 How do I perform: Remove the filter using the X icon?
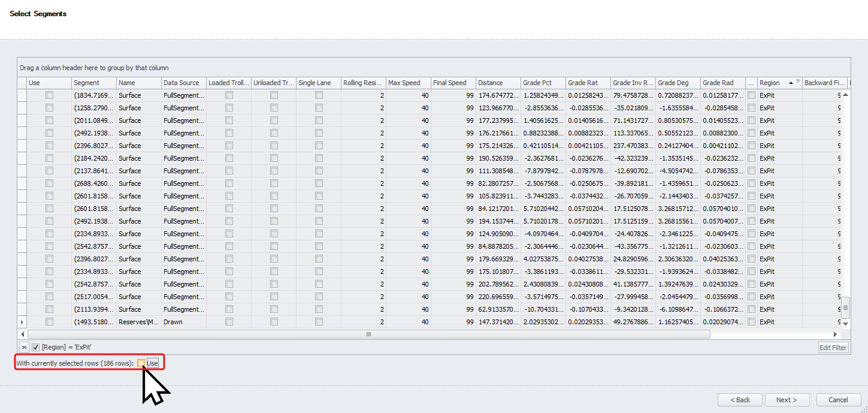(x=24, y=347)
